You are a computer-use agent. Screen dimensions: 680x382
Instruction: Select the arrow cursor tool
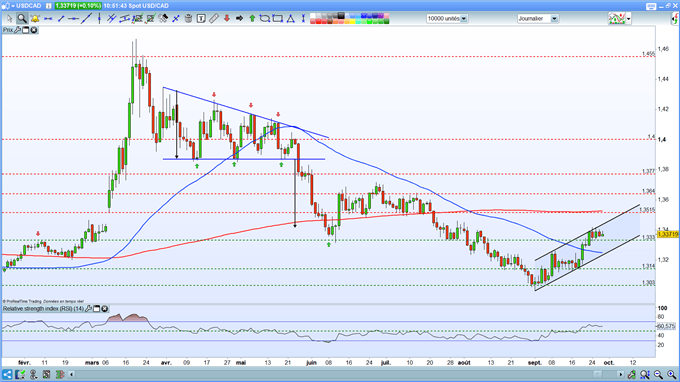coord(9,19)
